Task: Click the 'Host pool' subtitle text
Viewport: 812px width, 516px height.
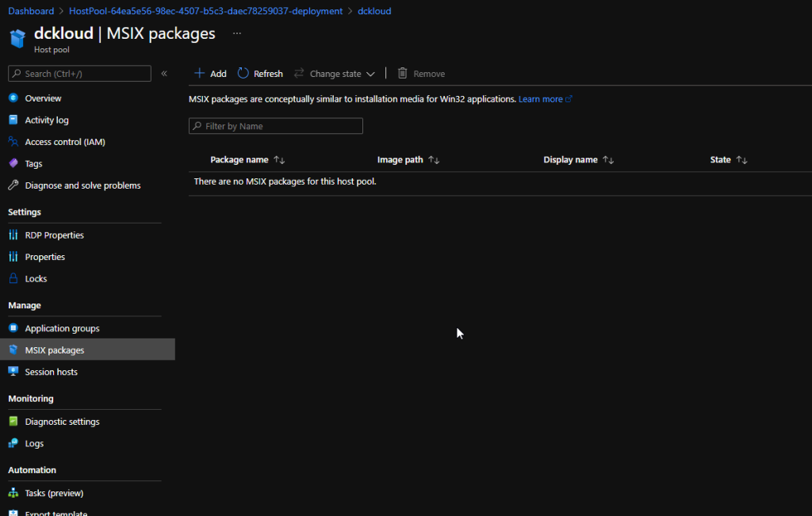Action: [x=52, y=50]
